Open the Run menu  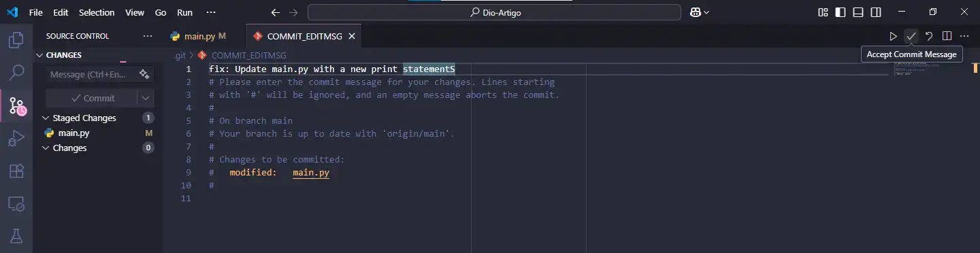click(184, 12)
